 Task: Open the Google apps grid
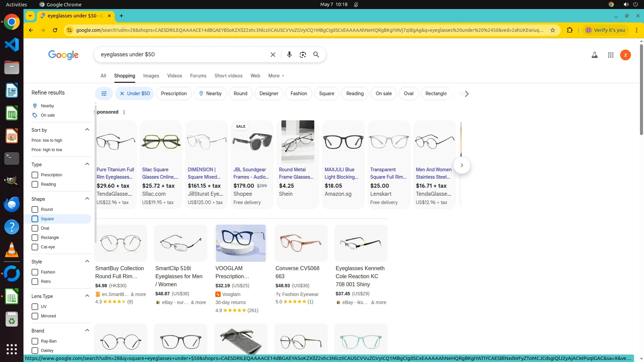610,55
